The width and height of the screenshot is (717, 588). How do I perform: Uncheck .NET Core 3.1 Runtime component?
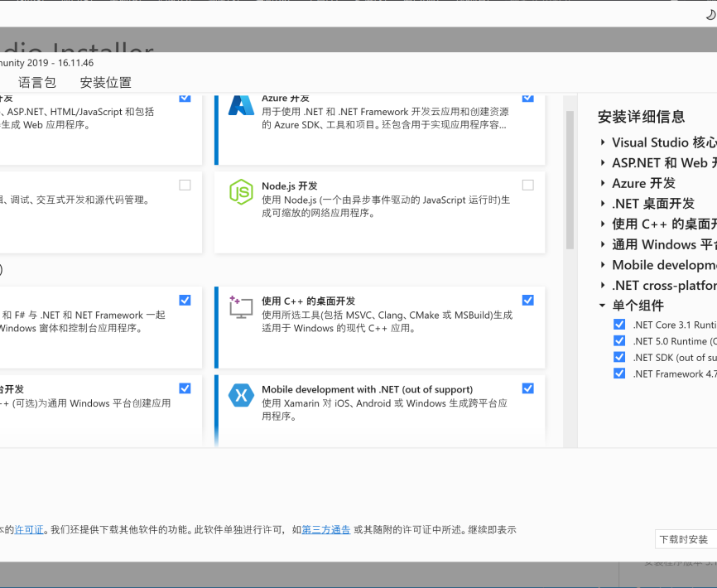pyautogui.click(x=619, y=325)
